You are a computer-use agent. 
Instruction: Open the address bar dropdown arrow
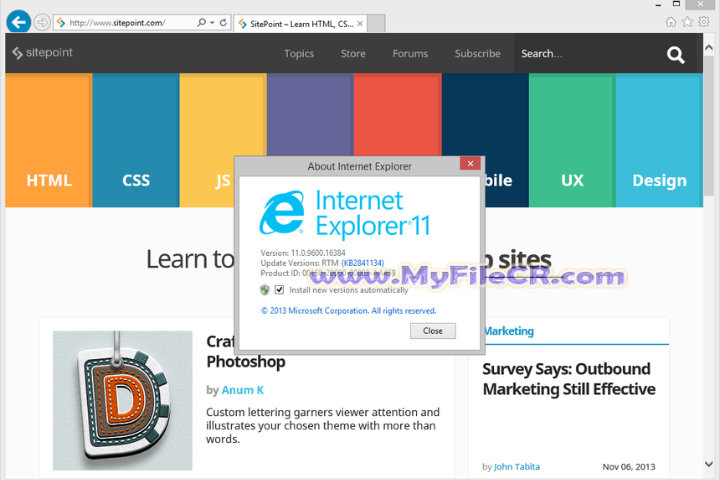point(212,23)
